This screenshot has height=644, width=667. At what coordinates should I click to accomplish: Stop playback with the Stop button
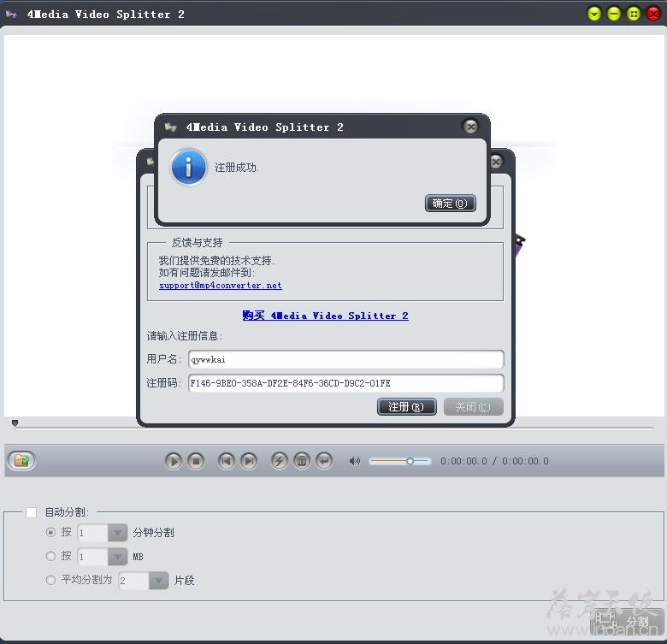(196, 461)
